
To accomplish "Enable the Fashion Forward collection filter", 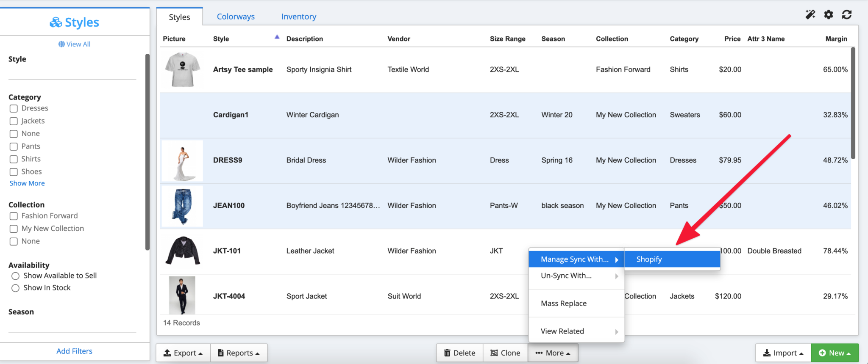I will coord(14,216).
